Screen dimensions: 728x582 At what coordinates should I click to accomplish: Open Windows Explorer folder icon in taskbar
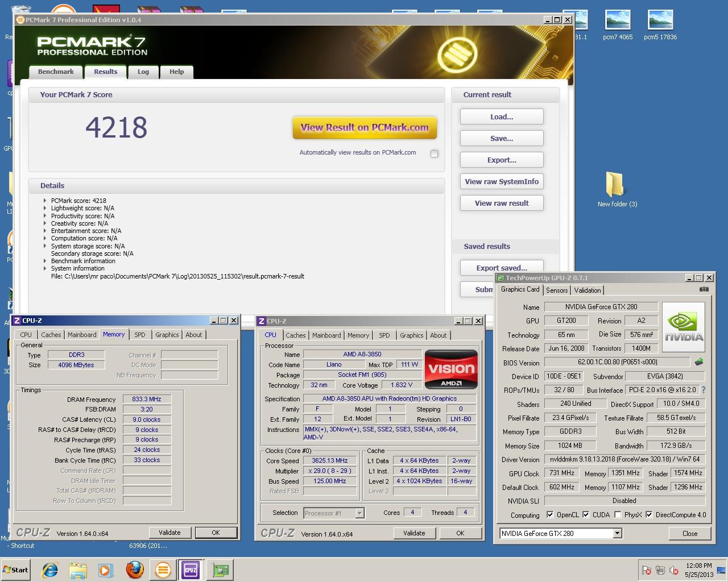[78, 569]
